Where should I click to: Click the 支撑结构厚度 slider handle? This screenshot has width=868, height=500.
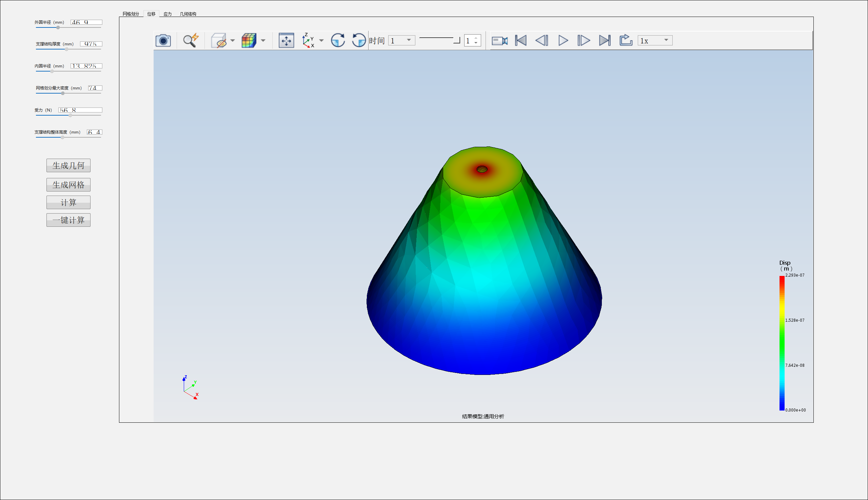coord(66,49)
